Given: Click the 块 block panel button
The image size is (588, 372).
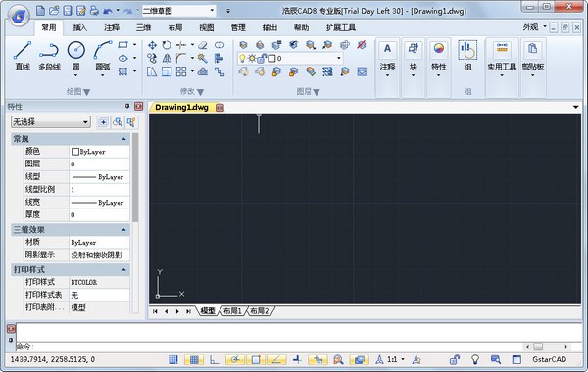Looking at the screenshot, I should (413, 58).
